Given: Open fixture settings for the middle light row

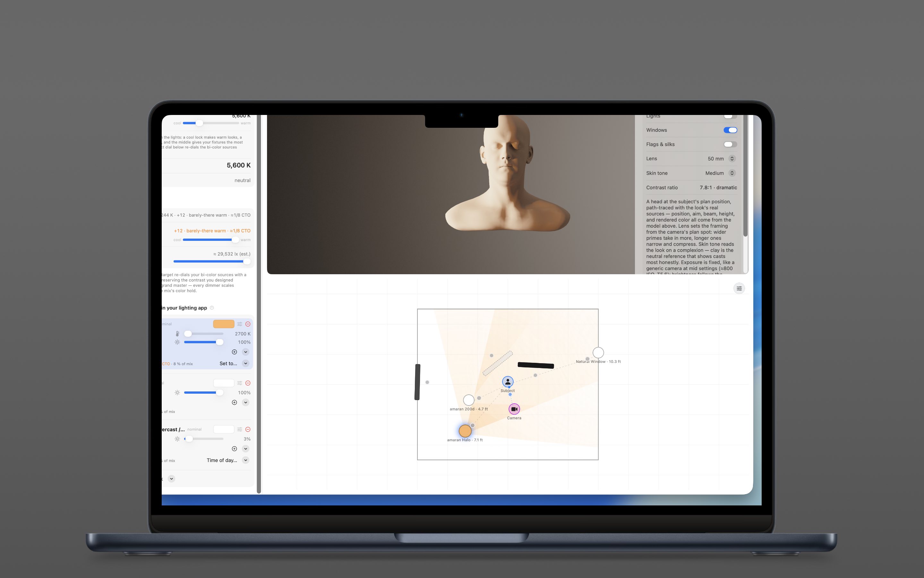Looking at the screenshot, I should point(240,383).
